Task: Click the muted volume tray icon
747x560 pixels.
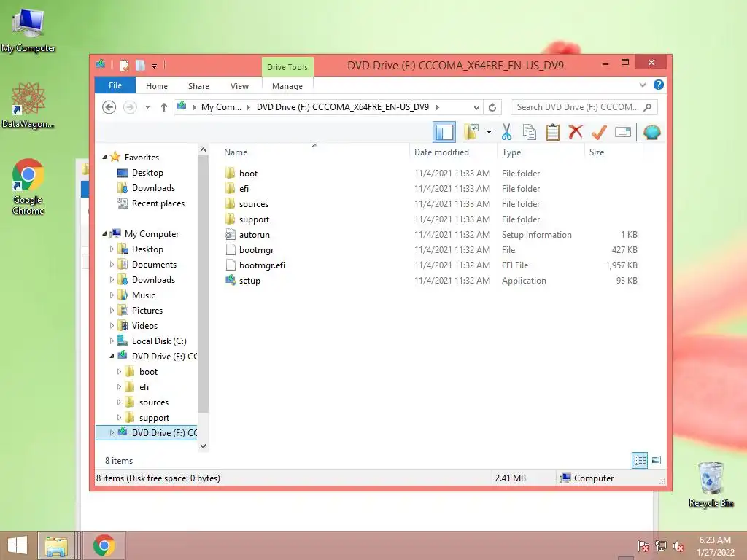Action: coord(678,545)
